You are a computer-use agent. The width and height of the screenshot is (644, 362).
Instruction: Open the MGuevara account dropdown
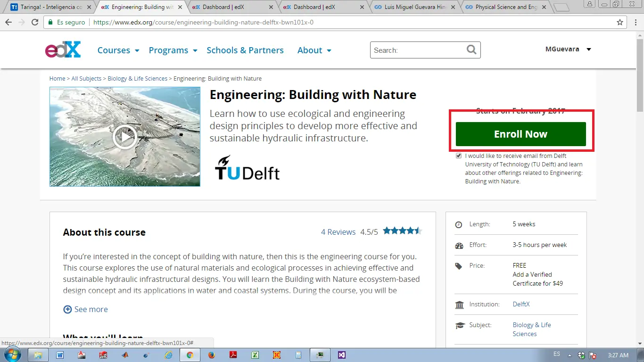coord(568,49)
